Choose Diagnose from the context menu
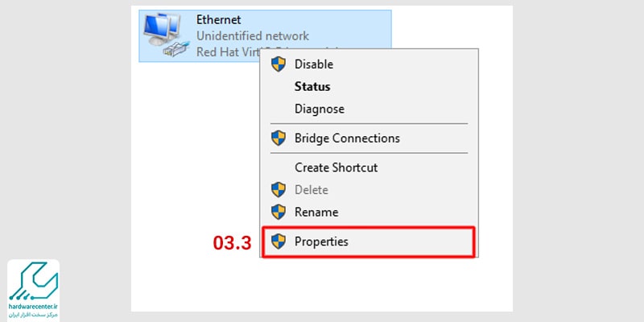The height and width of the screenshot is (322, 644). (x=369, y=109)
